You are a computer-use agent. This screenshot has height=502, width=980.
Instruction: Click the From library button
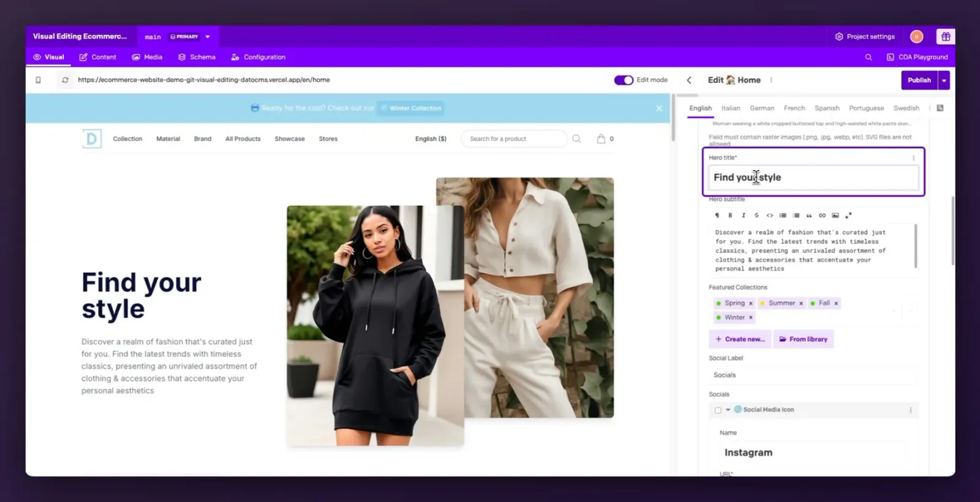[803, 339]
